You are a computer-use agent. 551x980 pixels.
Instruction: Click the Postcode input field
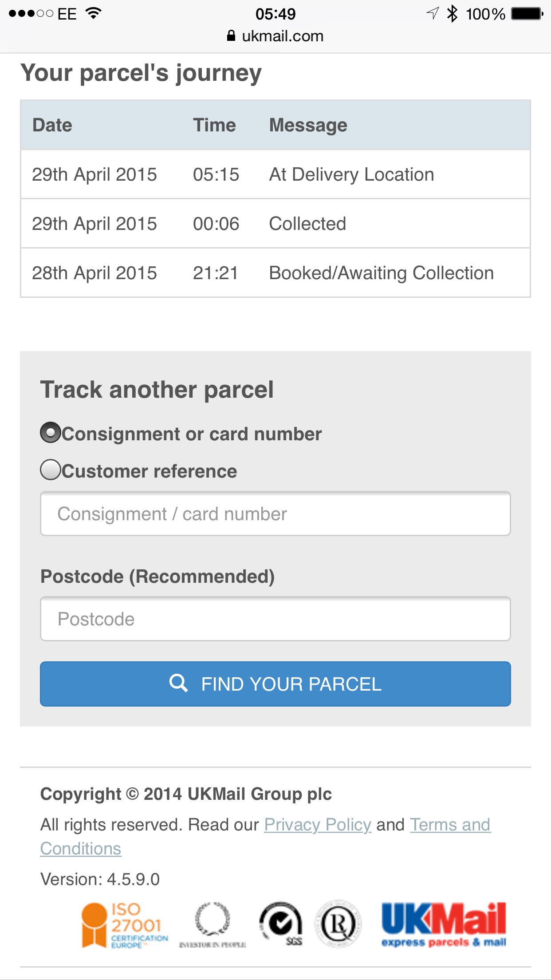[x=275, y=619]
